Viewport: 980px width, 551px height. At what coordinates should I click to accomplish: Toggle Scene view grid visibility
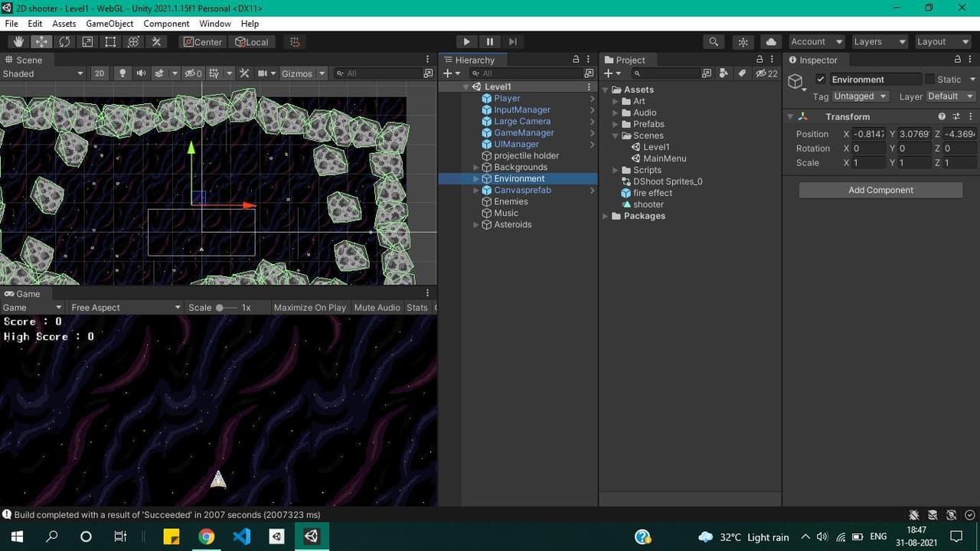point(214,73)
